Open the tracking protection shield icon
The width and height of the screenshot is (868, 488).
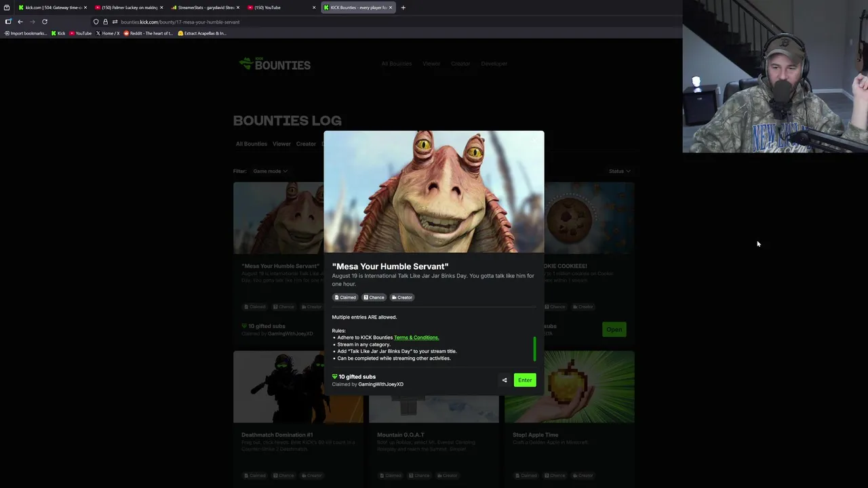pyautogui.click(x=96, y=22)
